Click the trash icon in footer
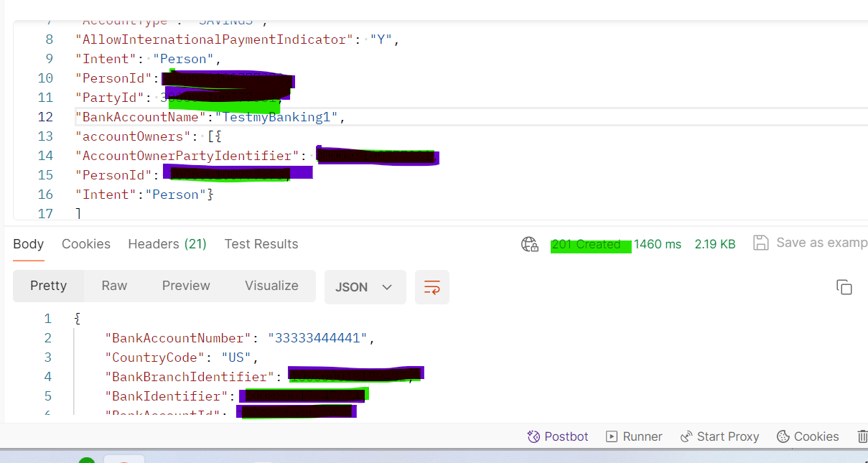Image resolution: width=868 pixels, height=463 pixels. [x=862, y=436]
